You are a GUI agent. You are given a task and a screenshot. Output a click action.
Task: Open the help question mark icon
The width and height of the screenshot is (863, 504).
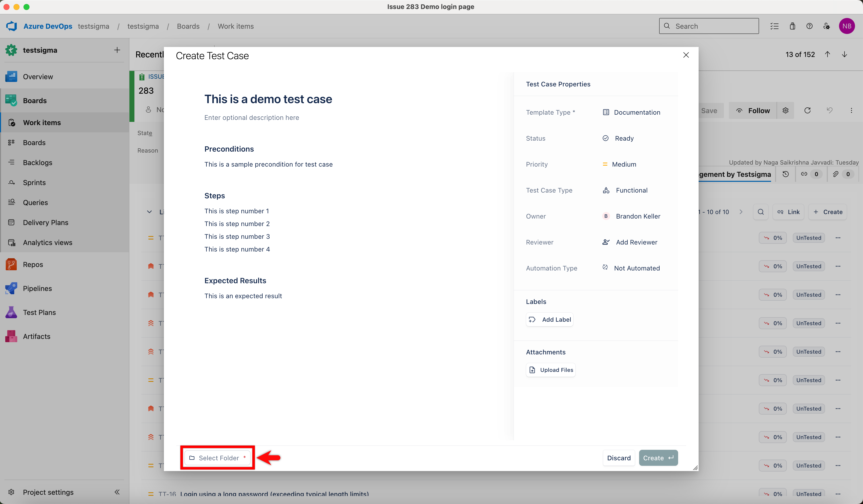pyautogui.click(x=809, y=26)
